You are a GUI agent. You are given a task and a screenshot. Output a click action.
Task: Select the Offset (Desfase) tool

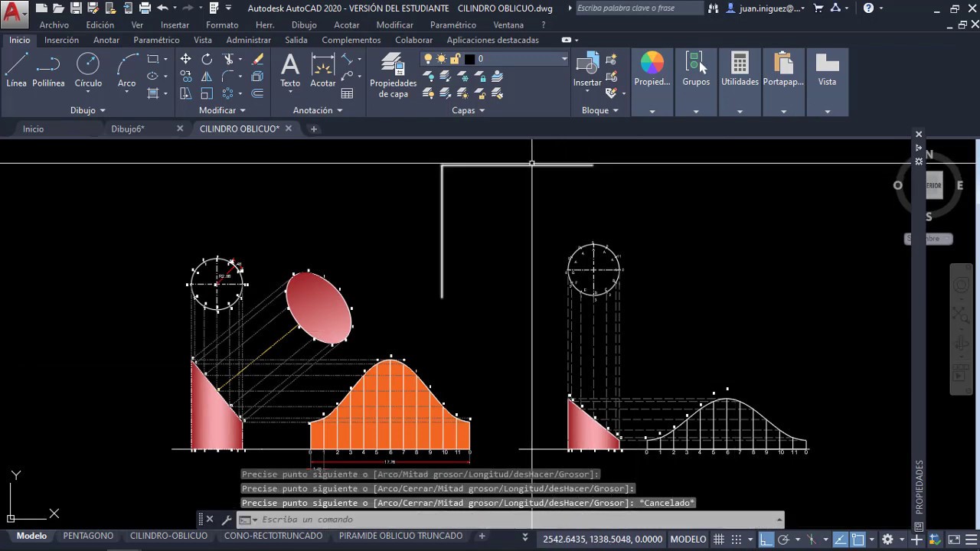[x=258, y=93]
